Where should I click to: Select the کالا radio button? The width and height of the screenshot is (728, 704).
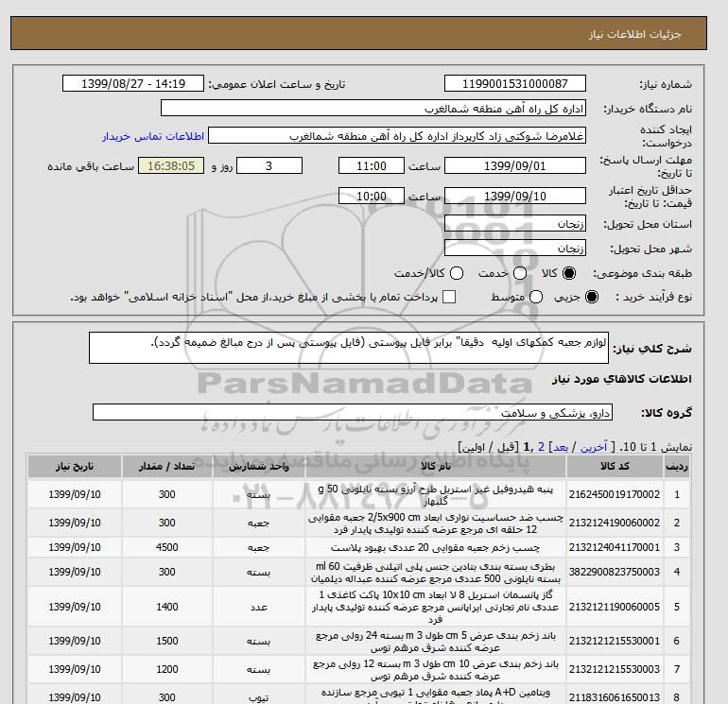click(x=569, y=273)
